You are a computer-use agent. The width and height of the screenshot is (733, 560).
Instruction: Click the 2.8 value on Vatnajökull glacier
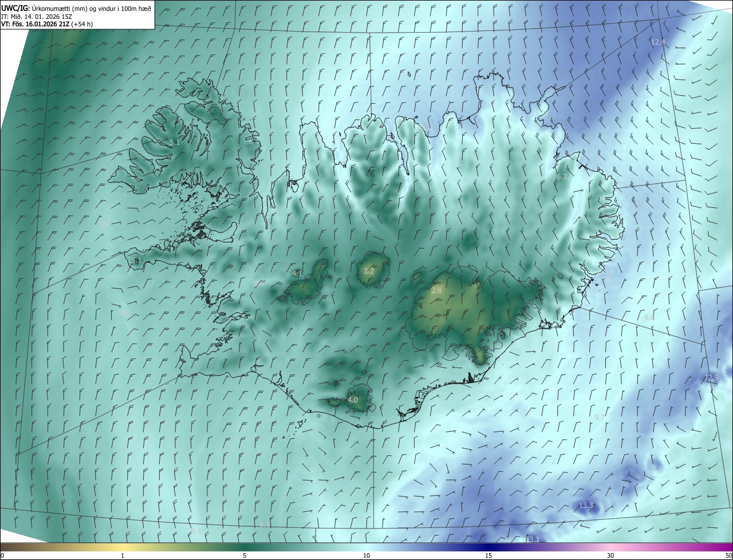point(436,291)
